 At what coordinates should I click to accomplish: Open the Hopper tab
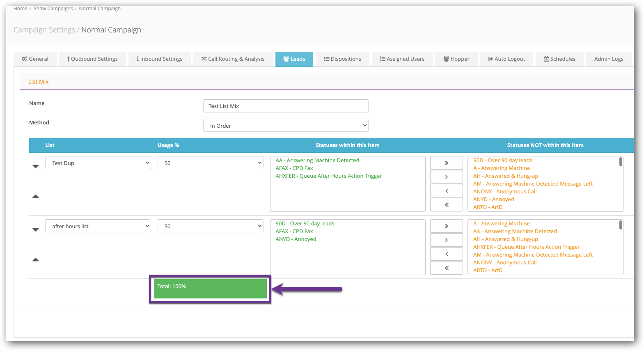coord(456,59)
